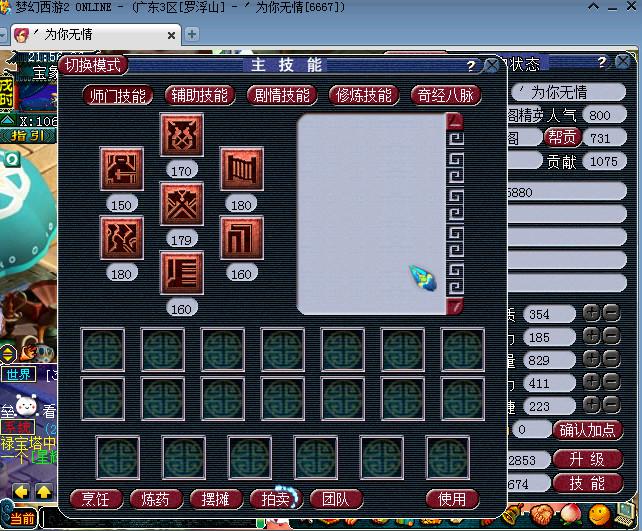
Task: Close the 为你无情 tab
Action: [x=172, y=36]
